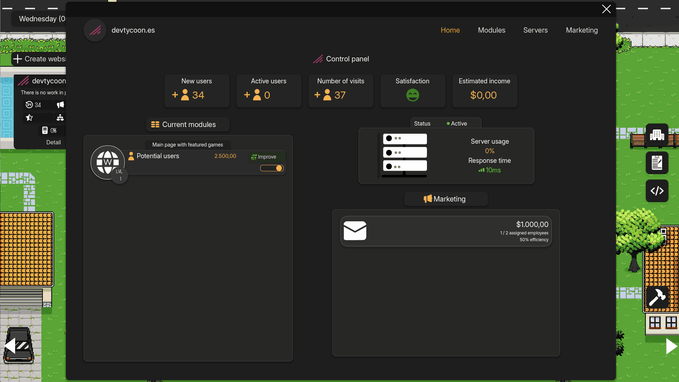Image resolution: width=679 pixels, height=382 pixels.
Task: Select the Home tab
Action: (450, 30)
